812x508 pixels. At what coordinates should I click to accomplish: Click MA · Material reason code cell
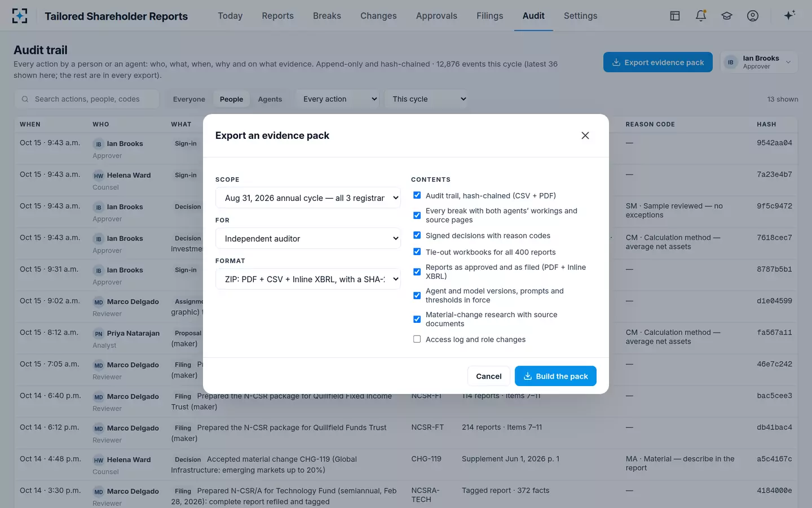[x=680, y=463]
